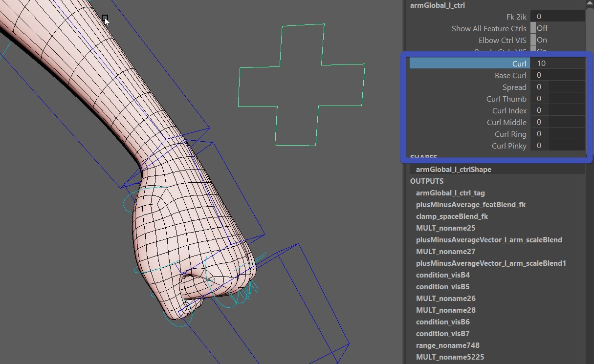Select the Fk 2ik attribute label
This screenshot has height=364, width=594.
[x=516, y=17]
